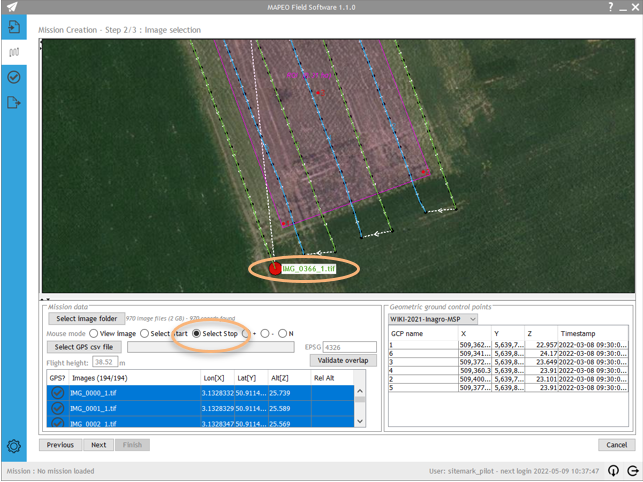Click the 22.957 Z value cell

pos(541,345)
